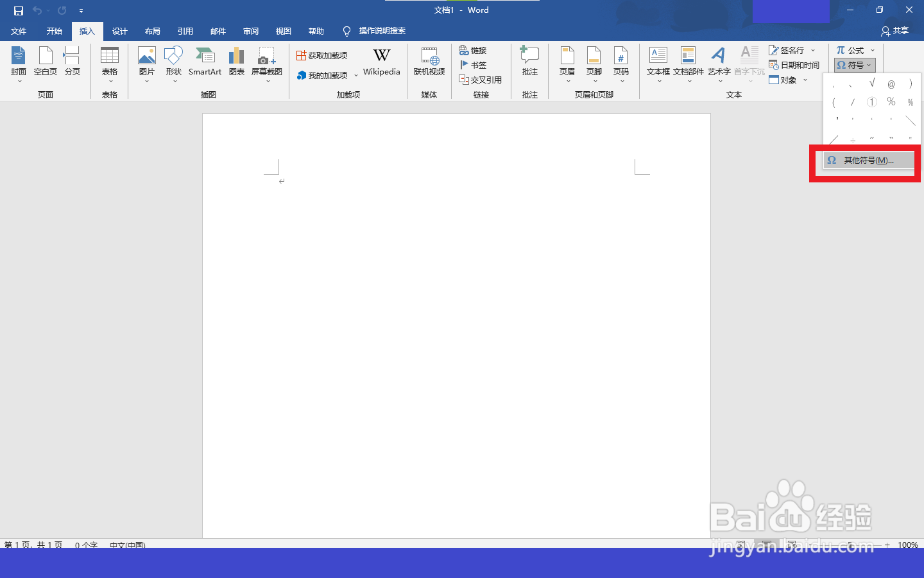The width and height of the screenshot is (924, 578).
Task: Undo the last action in Quick Access
Action: point(37,10)
